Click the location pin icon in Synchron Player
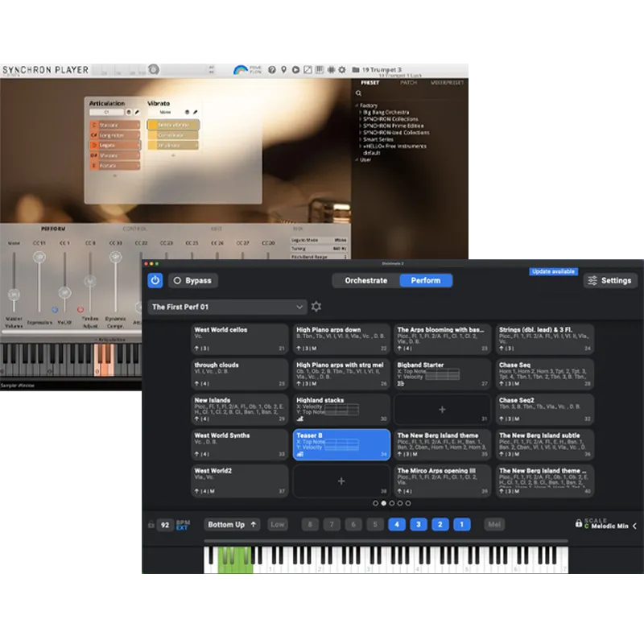 pos(283,70)
